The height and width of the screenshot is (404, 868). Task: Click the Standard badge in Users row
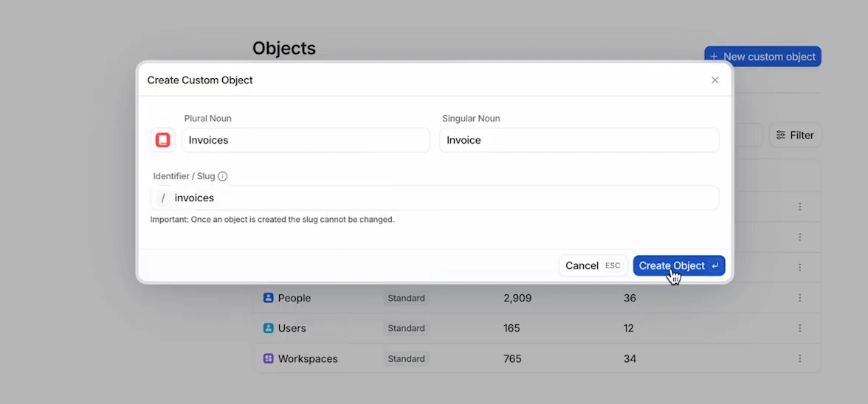[406, 328]
